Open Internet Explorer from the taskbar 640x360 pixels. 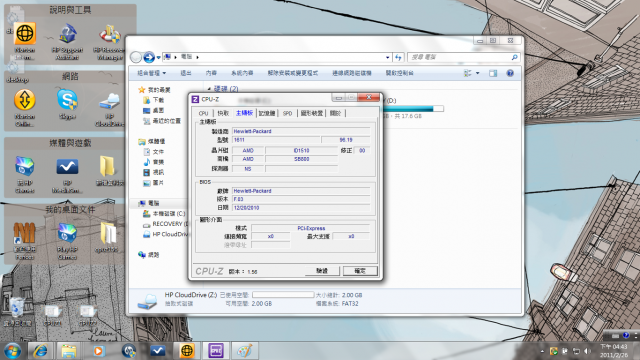[40, 351]
